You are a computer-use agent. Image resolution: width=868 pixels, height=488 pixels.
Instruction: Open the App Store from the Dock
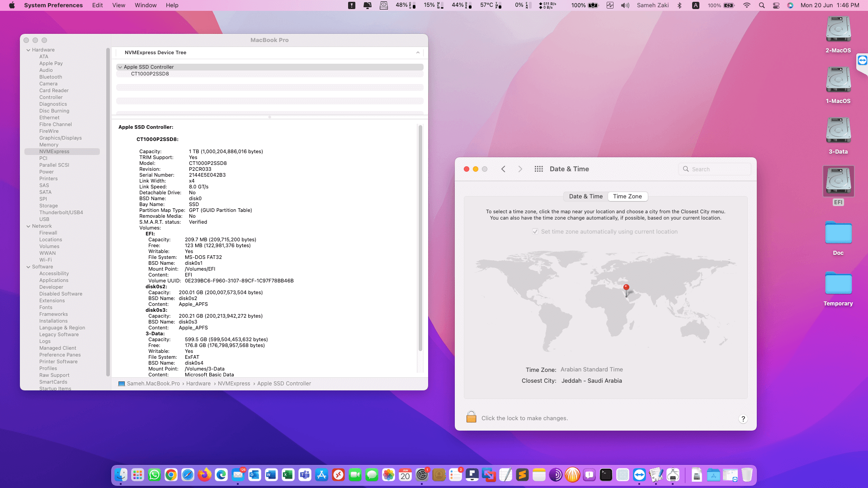(321, 475)
